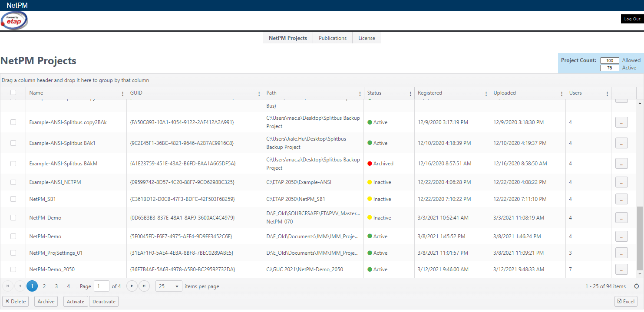This screenshot has height=312, width=644.
Task: Click path C:\ETAP 2050\NetPM_SB1
Action: point(296,199)
